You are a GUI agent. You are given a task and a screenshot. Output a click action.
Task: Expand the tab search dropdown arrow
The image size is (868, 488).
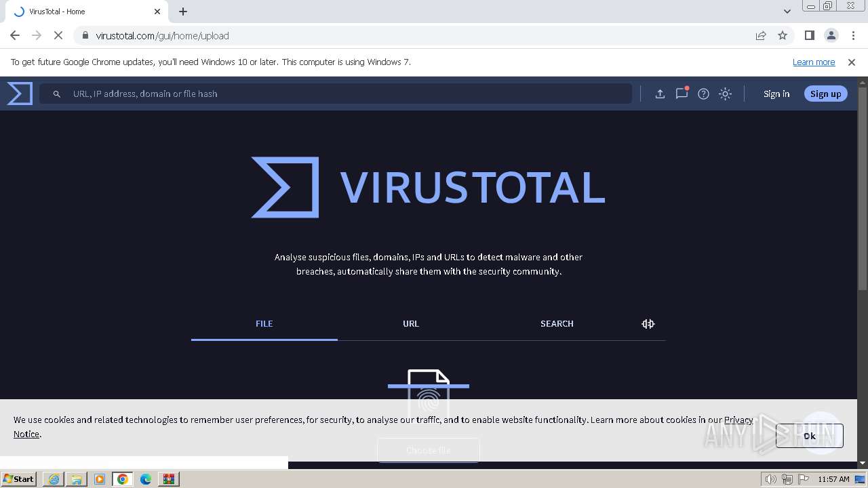[787, 12]
